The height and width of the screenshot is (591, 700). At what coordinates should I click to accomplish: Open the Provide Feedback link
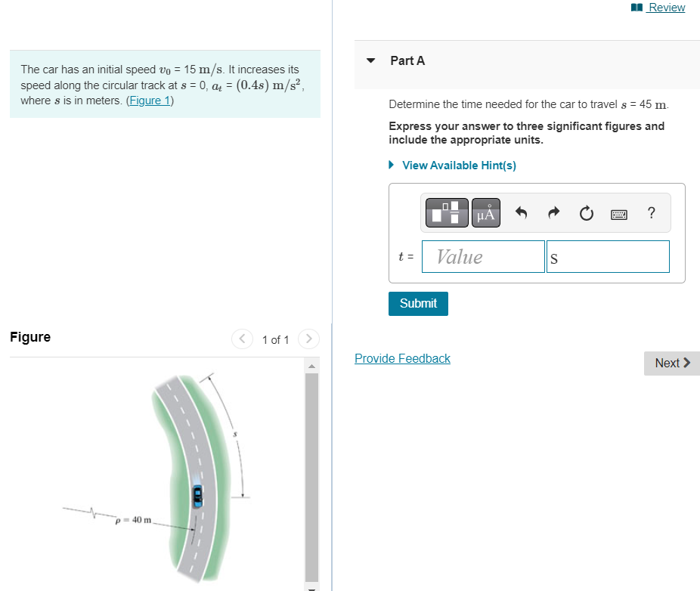402,358
